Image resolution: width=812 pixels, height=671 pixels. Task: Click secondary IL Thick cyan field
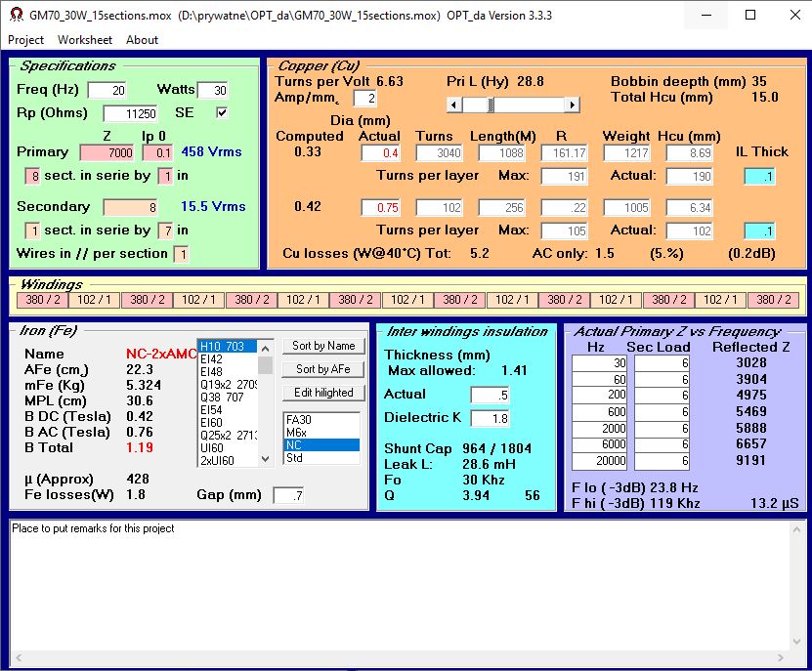coord(759,231)
